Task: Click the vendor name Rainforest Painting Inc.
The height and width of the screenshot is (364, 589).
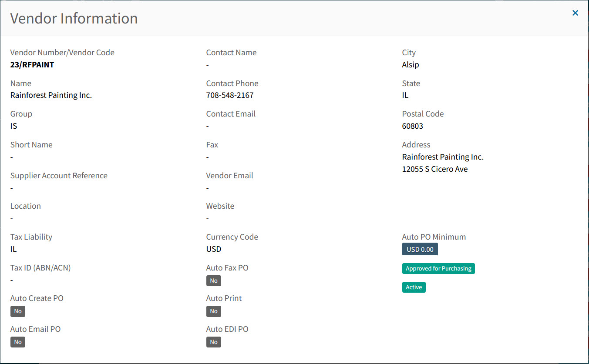Action: coord(51,95)
